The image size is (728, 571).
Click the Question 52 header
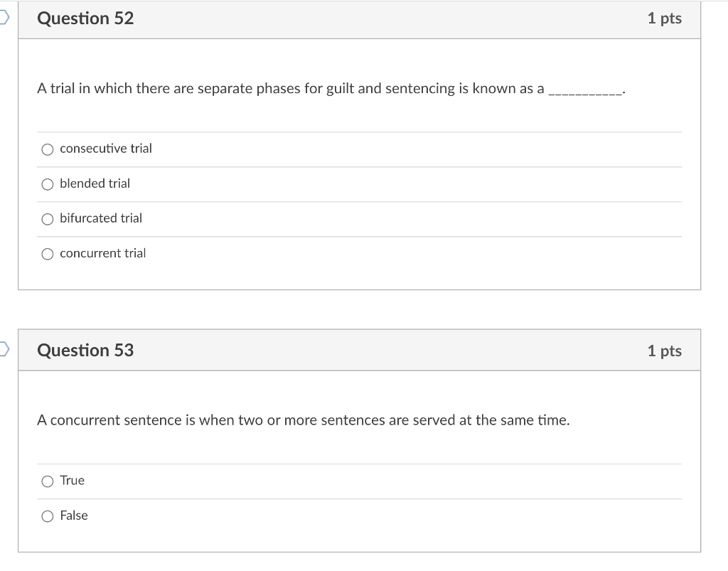[85, 18]
